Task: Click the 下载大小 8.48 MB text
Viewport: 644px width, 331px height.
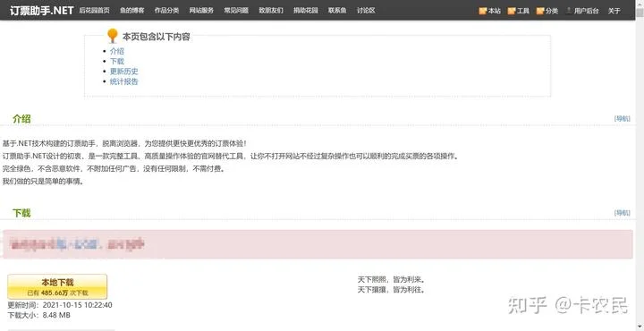Action: click(39, 316)
